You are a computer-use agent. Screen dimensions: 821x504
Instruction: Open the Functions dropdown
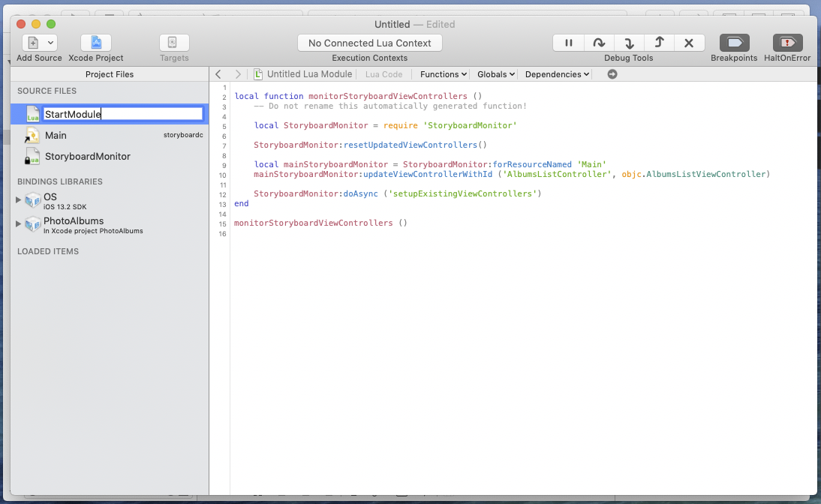pyautogui.click(x=443, y=74)
